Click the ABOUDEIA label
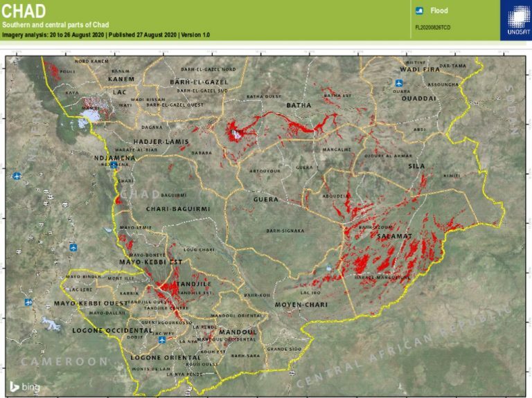The height and width of the screenshot is (398, 532). [x=335, y=196]
